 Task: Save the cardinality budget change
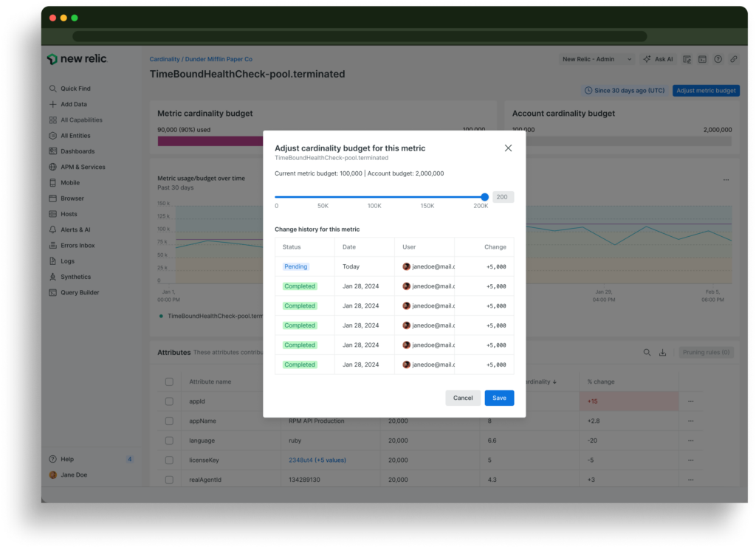[x=499, y=398]
